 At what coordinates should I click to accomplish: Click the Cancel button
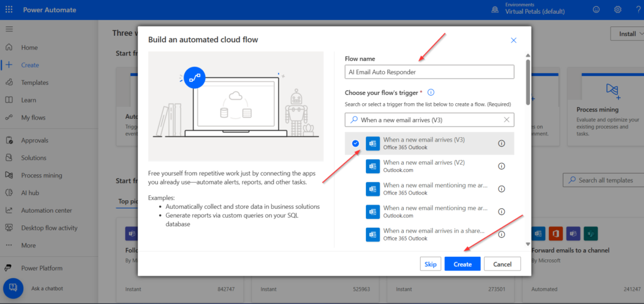(x=502, y=264)
